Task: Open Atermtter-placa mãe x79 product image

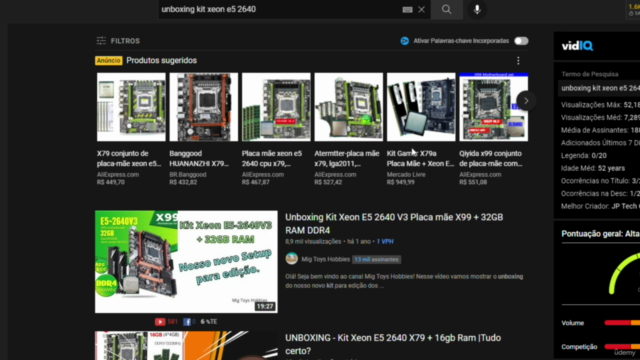Action: tap(349, 107)
